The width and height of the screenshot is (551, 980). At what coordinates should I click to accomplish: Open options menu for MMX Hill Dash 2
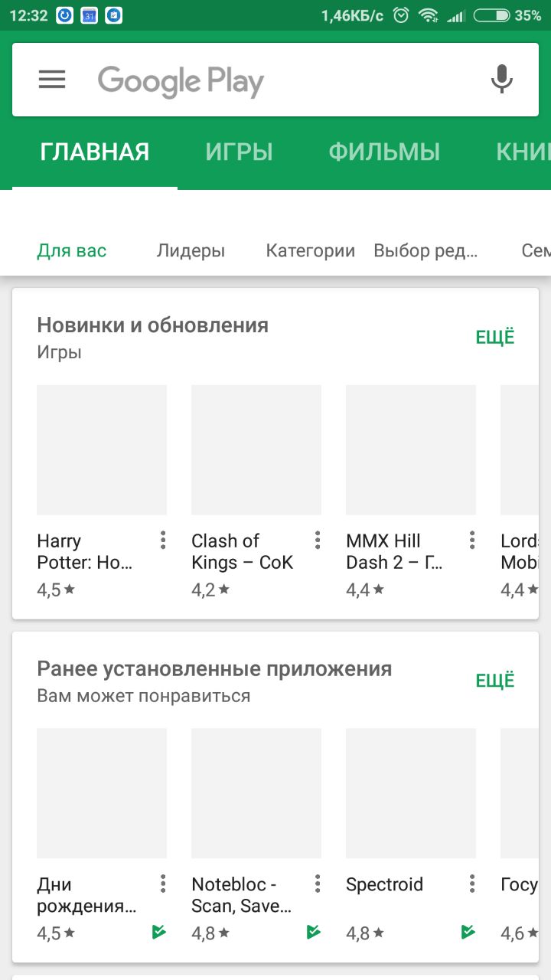click(472, 541)
